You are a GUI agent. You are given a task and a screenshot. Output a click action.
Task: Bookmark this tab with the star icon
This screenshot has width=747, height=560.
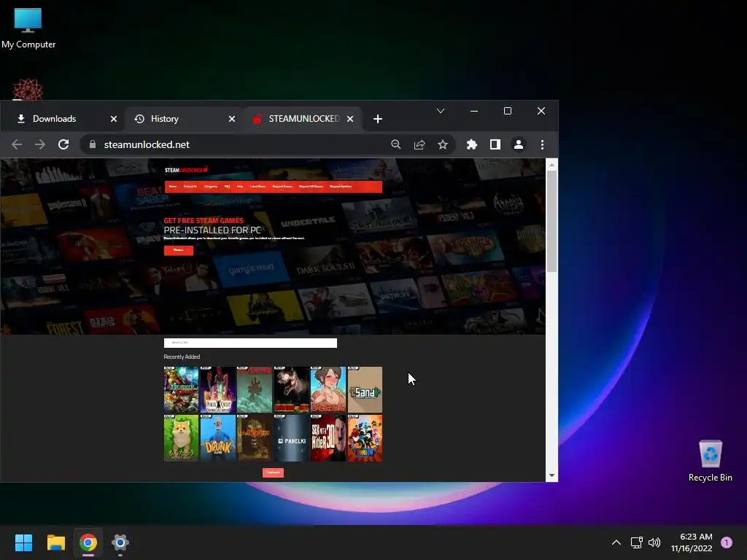[x=443, y=144]
